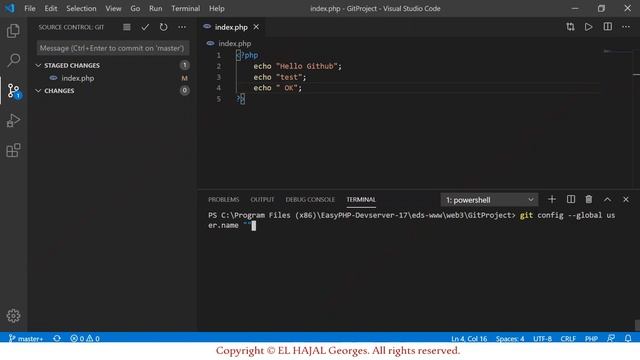The width and height of the screenshot is (640, 360).
Task: Collapse the Changes section
Action: click(x=56, y=91)
